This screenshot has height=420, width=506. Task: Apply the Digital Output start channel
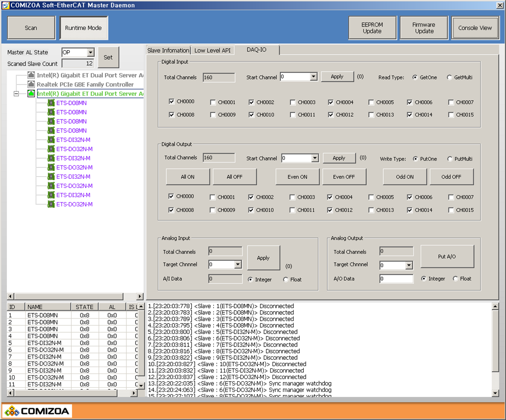pos(339,158)
